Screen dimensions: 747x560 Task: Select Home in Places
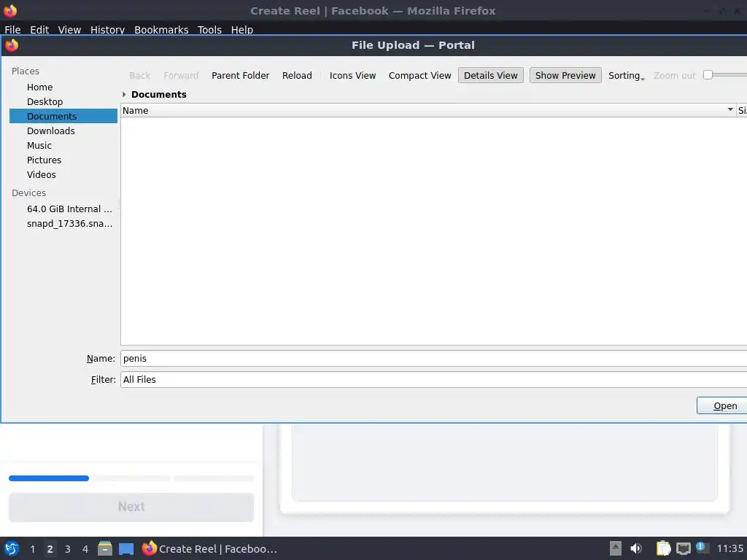tap(63, 87)
